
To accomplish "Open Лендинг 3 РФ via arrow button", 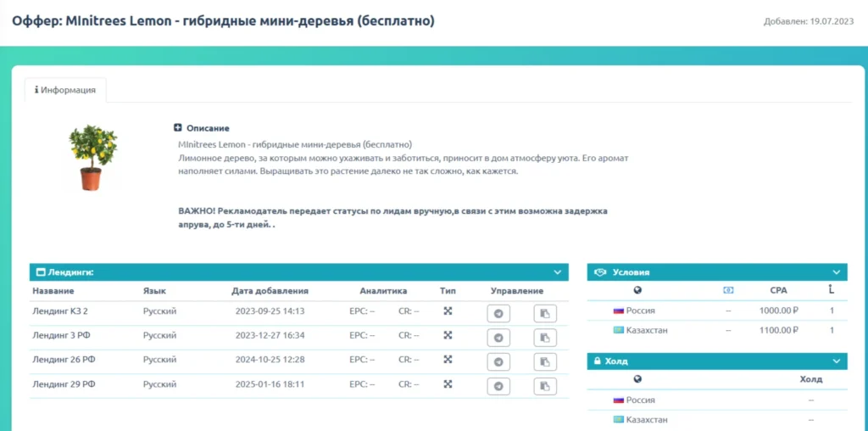I will 498,338.
